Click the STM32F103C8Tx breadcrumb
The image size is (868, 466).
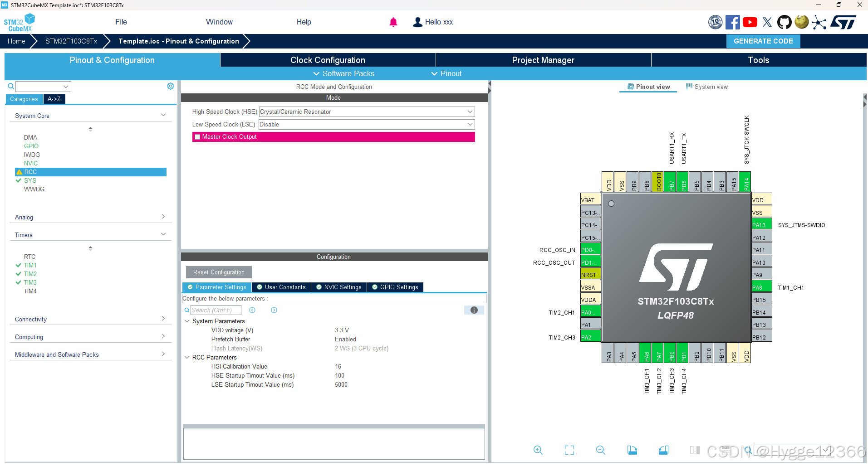click(71, 41)
